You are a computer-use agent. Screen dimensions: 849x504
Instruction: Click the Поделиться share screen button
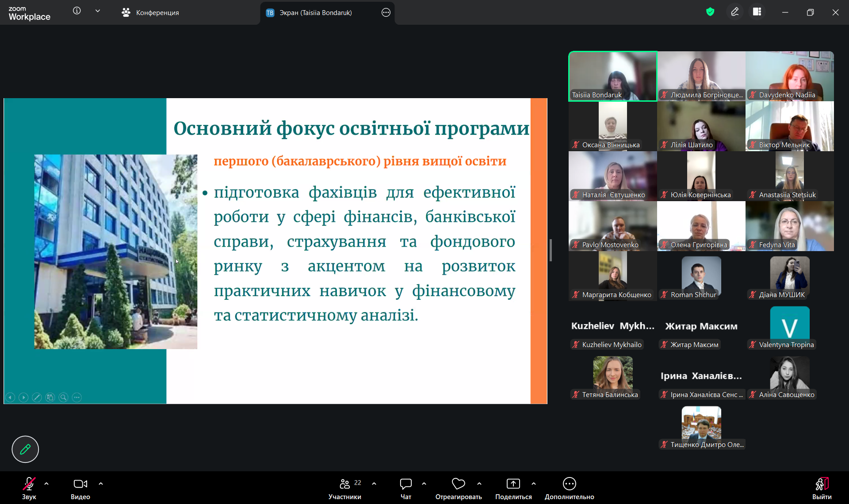coord(513,484)
